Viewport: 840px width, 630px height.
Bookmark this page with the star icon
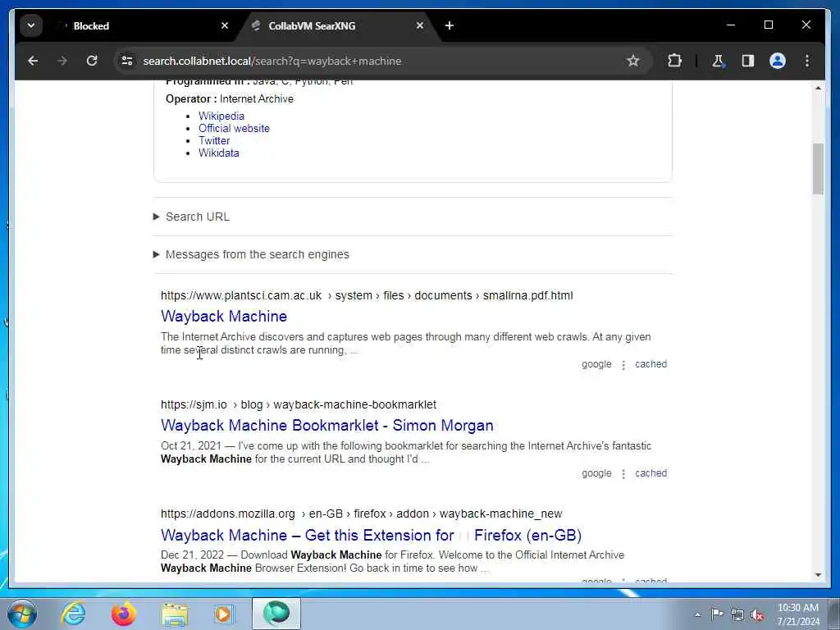(x=632, y=61)
